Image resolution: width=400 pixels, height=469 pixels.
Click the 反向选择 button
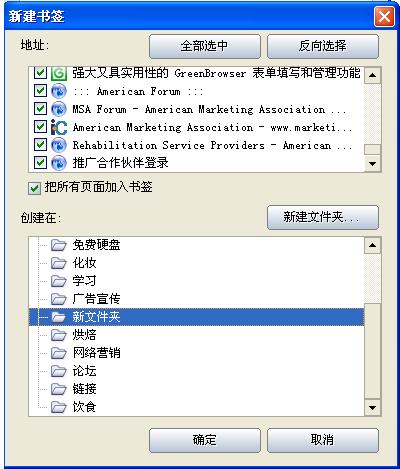[x=323, y=46]
